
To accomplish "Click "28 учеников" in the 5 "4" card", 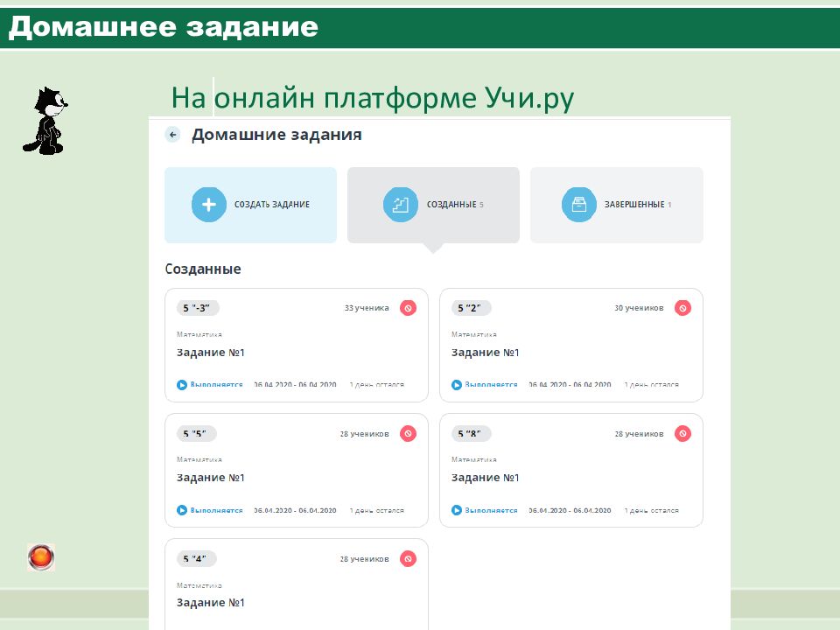I will pyautogui.click(x=364, y=559).
